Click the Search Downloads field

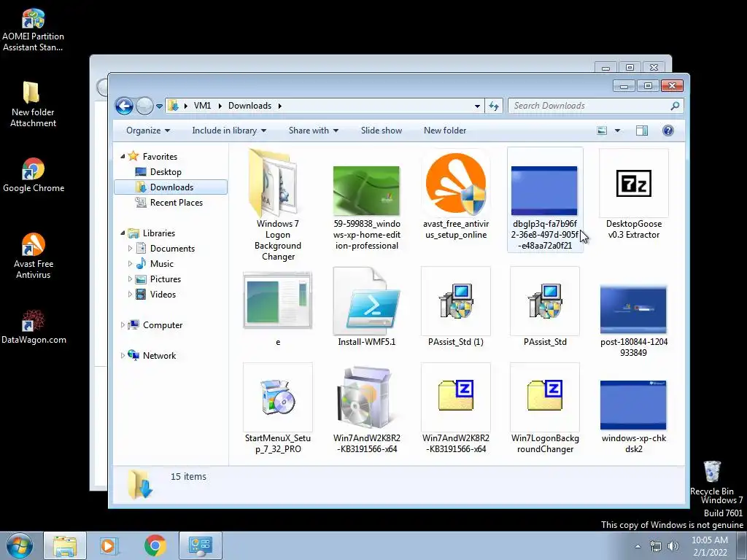click(595, 106)
